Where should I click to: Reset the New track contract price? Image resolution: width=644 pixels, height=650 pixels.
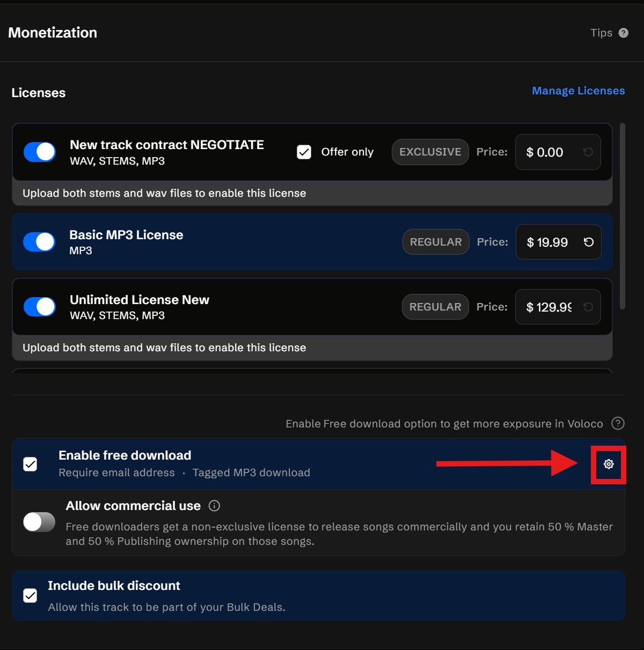click(588, 152)
